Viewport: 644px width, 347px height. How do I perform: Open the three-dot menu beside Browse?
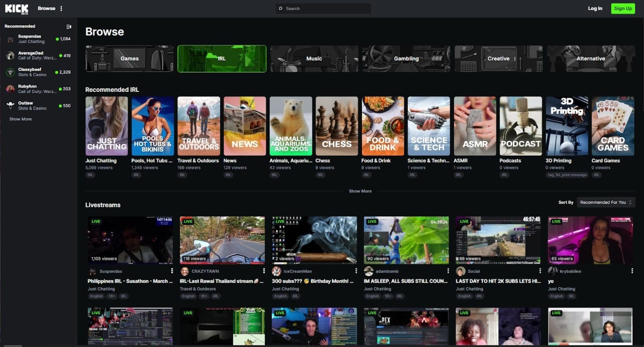pyautogui.click(x=61, y=8)
